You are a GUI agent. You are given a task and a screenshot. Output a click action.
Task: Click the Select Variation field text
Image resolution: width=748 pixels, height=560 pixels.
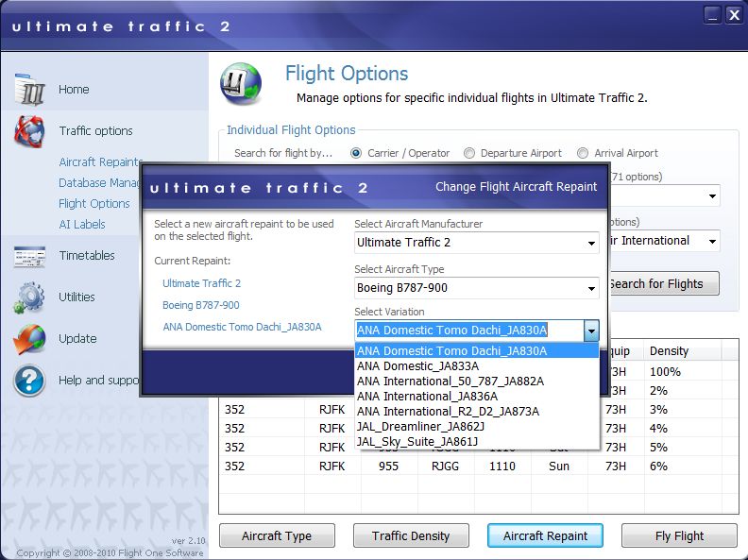pos(451,331)
